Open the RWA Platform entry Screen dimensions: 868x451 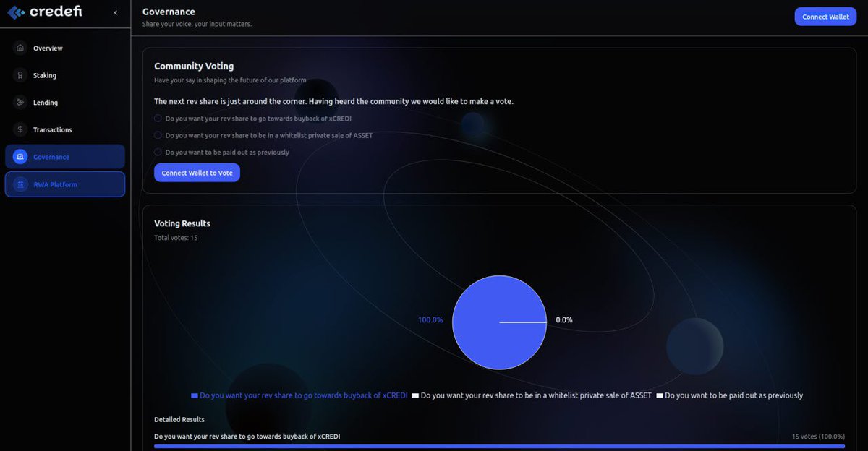coord(65,184)
